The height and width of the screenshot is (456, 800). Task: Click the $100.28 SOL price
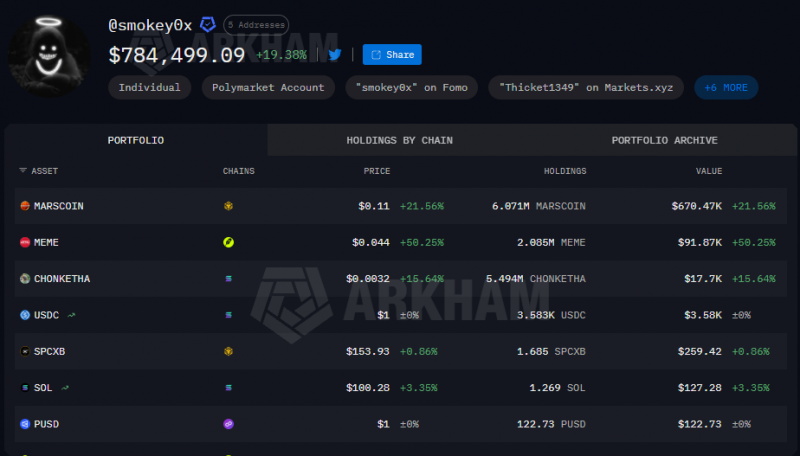[x=367, y=388]
